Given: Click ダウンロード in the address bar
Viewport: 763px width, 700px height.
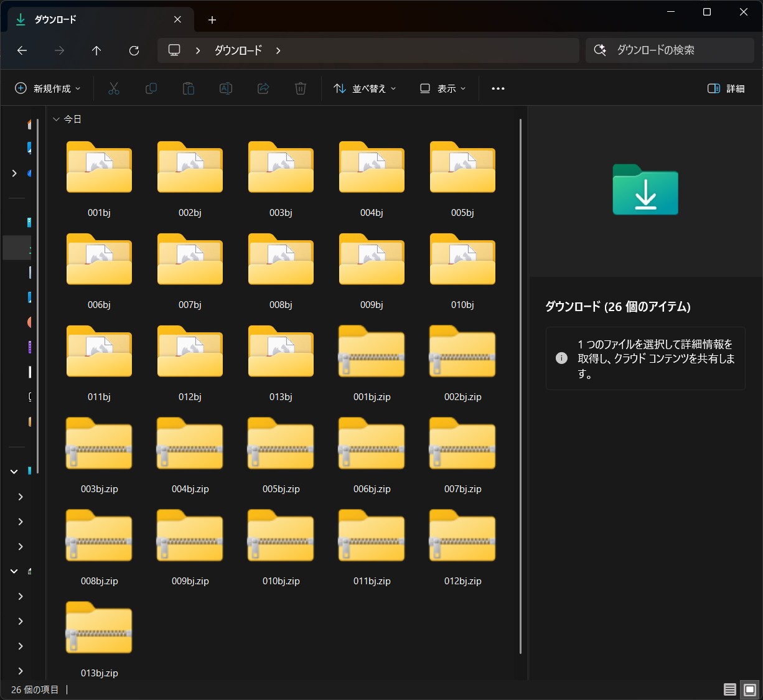Looking at the screenshot, I should [x=238, y=50].
